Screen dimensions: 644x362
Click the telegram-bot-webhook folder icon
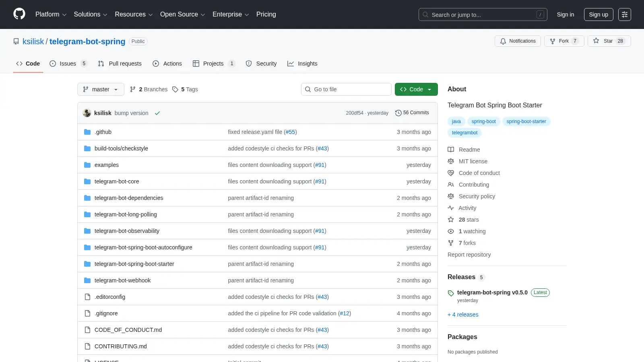[x=87, y=280]
